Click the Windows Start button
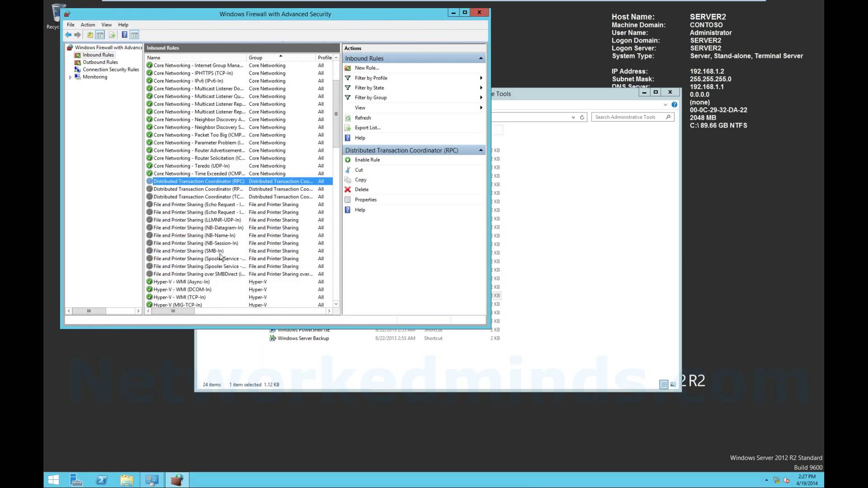The height and width of the screenshot is (488, 868). click(x=53, y=480)
